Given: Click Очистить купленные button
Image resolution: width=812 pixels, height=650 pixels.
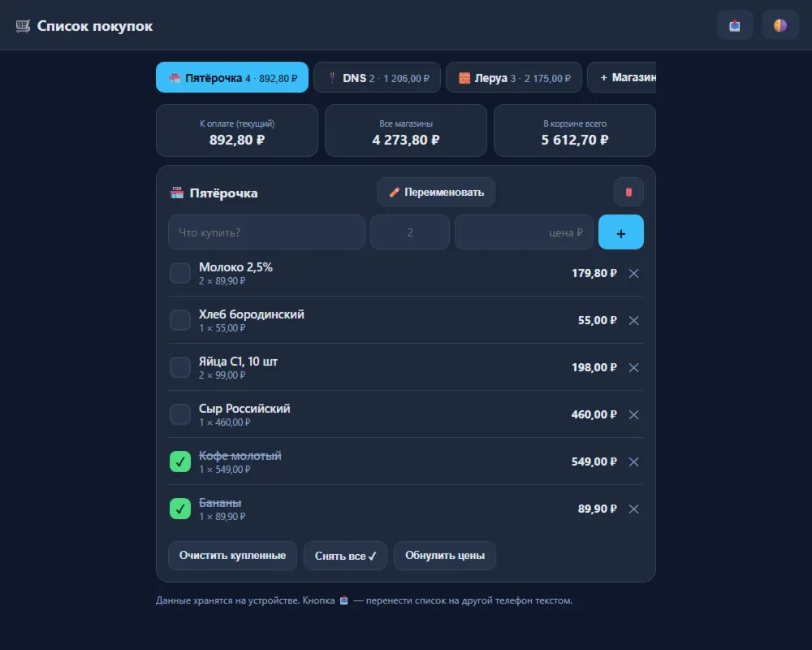Looking at the screenshot, I should tap(232, 556).
